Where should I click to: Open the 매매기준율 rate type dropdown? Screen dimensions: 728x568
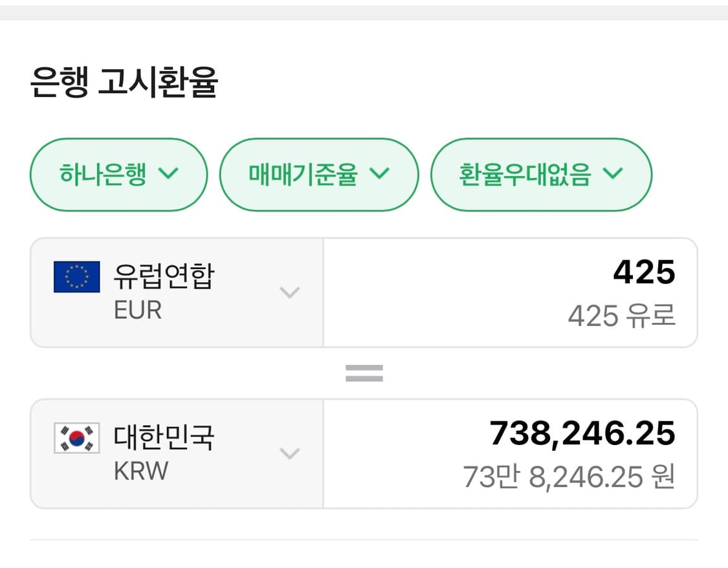tap(318, 174)
